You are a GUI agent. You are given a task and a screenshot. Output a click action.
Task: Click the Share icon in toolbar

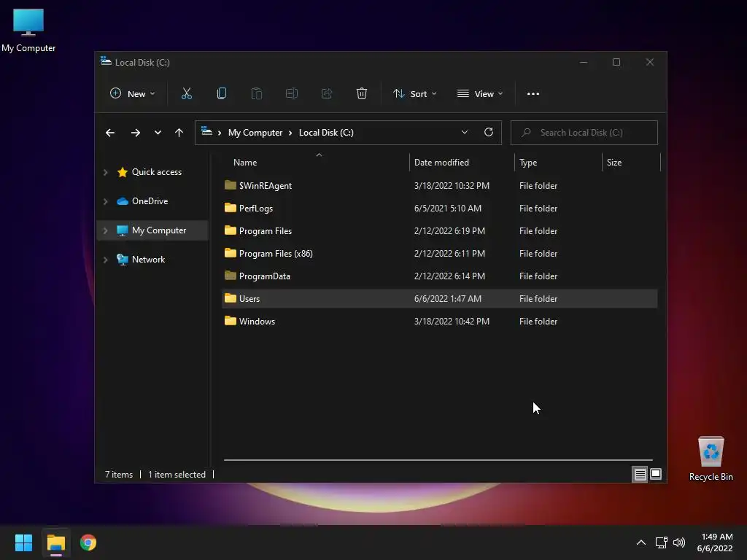pyautogui.click(x=327, y=94)
